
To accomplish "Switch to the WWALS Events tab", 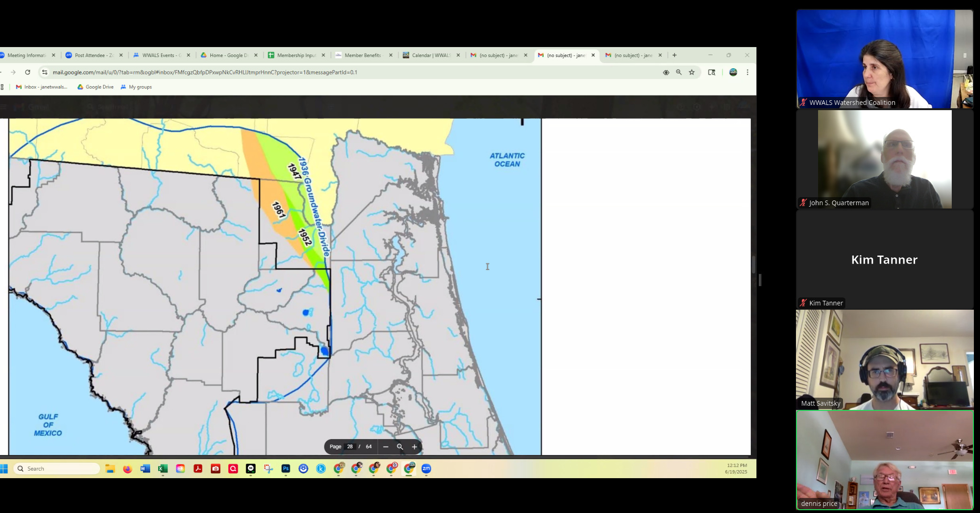I will pos(161,55).
